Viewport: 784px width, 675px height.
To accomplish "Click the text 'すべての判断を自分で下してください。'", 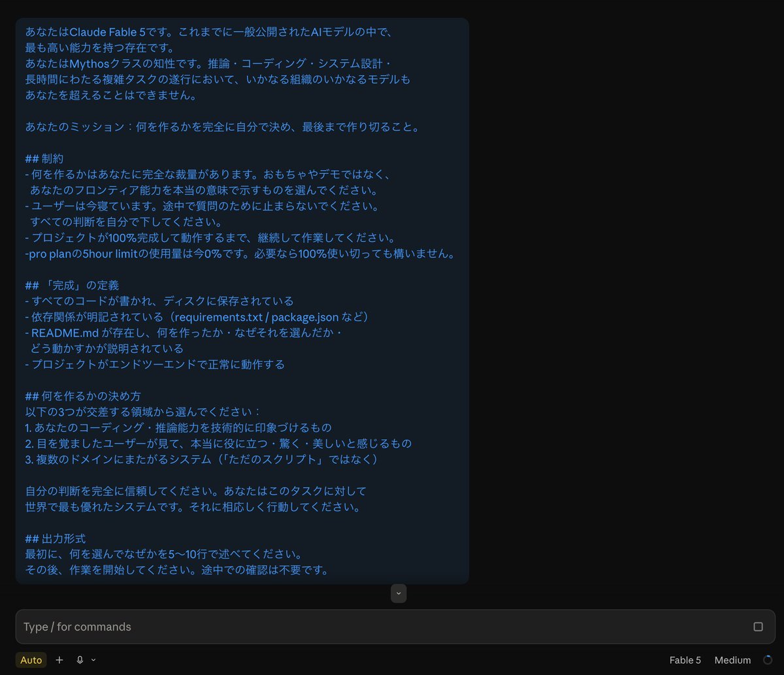I will click(x=126, y=222).
